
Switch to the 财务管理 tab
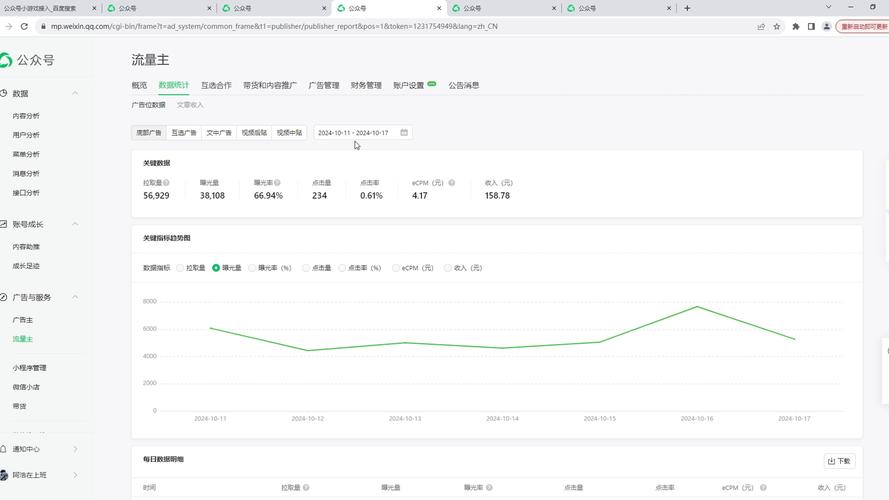366,85
